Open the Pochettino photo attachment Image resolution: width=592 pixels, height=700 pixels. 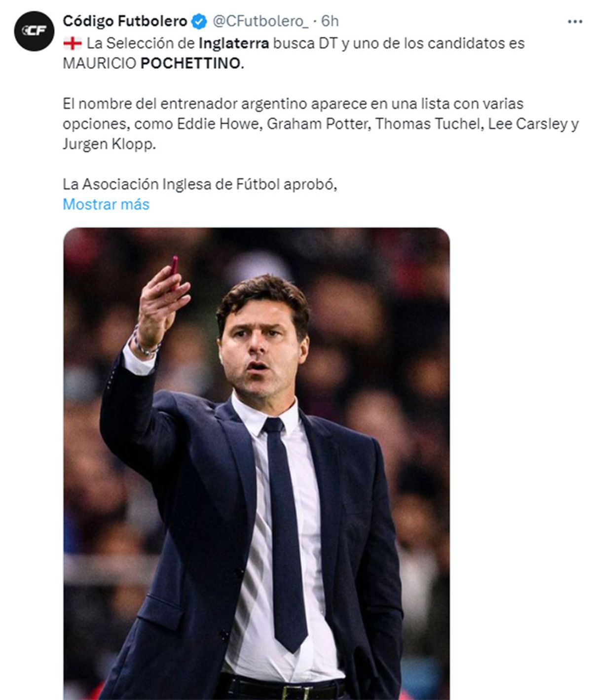[257, 463]
